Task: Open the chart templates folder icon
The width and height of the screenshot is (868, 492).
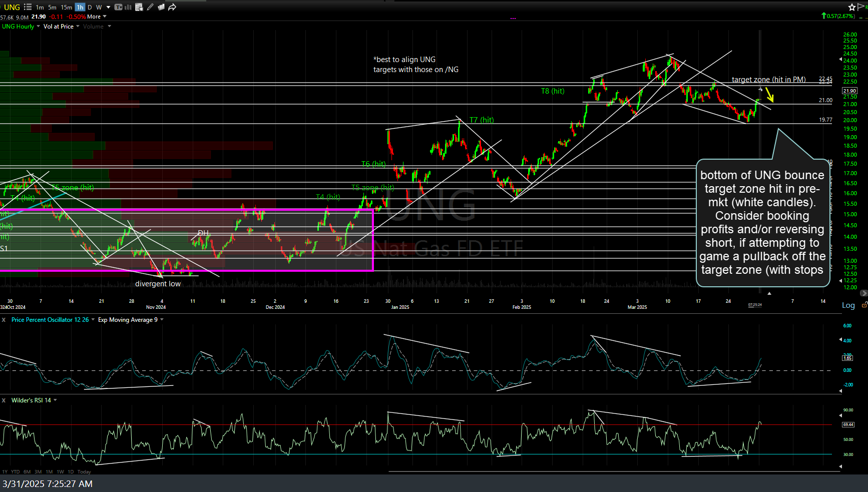Action: 161,7
